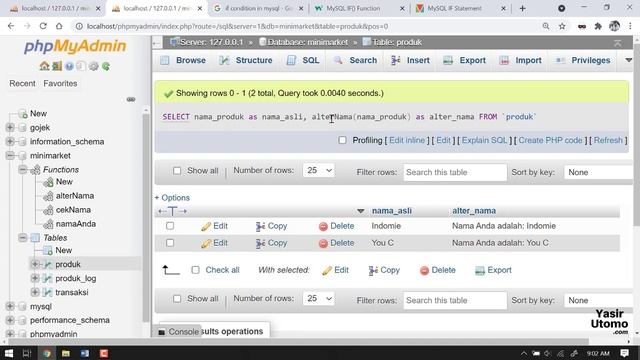Collapse the Functions tree node
The height and width of the screenshot is (360, 640).
pyautogui.click(x=23, y=169)
